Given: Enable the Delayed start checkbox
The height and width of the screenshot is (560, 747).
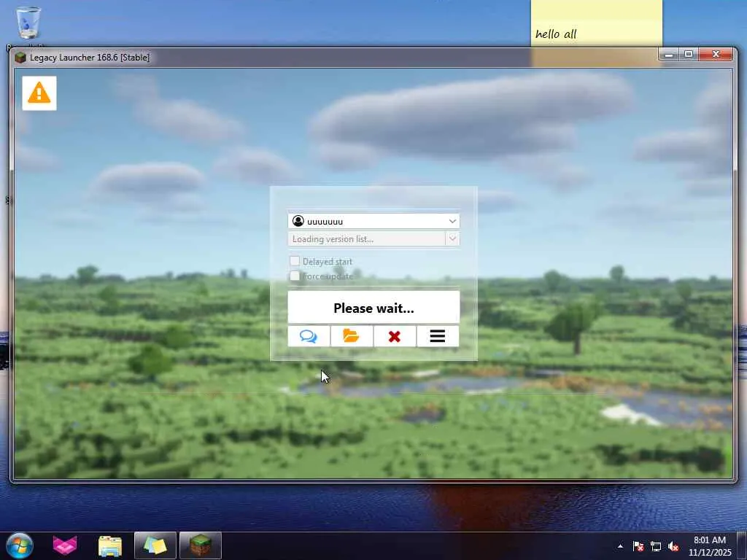Looking at the screenshot, I should click(x=295, y=261).
